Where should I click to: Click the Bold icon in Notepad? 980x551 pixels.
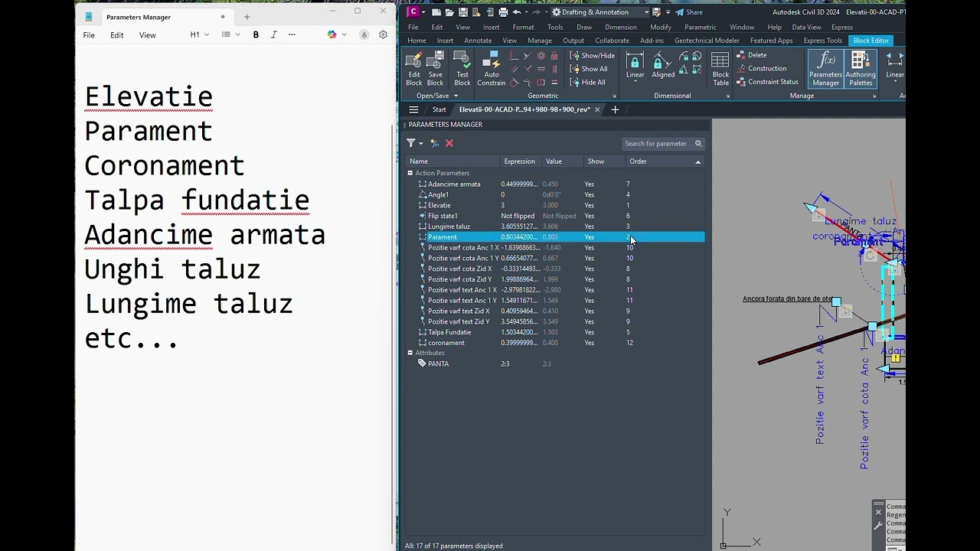(x=256, y=34)
